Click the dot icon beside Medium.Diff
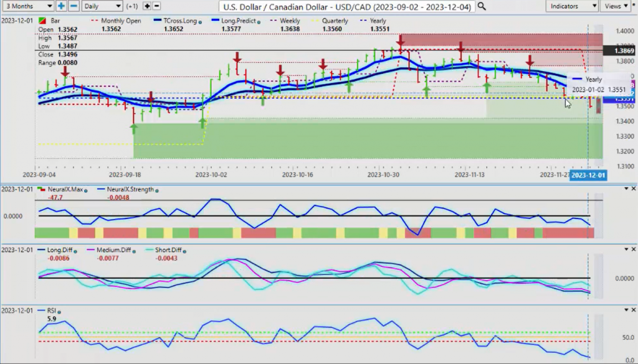This screenshot has height=364, width=638. [135, 251]
